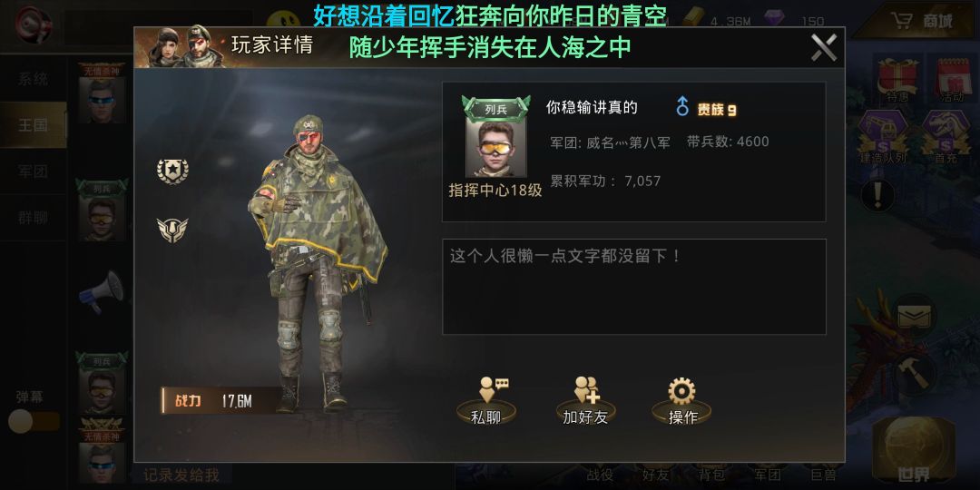Viewport: 980px width, 490px height.
Task: Switch to the 军团 chat tab
Action: 34,171
